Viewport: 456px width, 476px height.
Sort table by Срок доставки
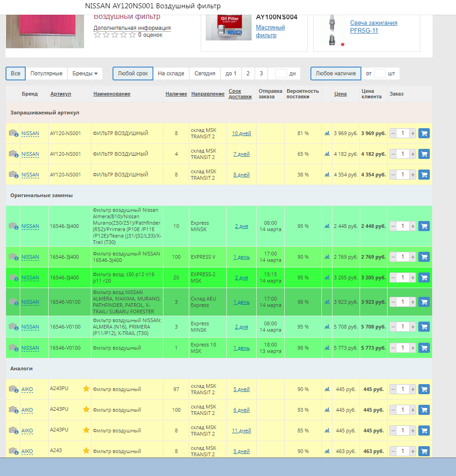(240, 94)
